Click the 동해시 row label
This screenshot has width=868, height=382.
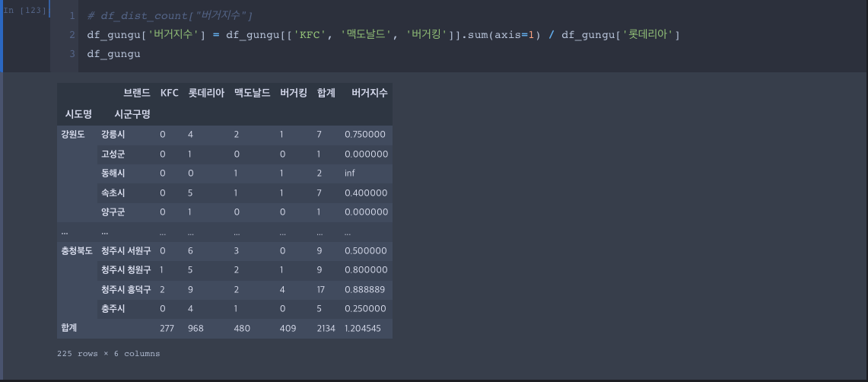coord(113,173)
